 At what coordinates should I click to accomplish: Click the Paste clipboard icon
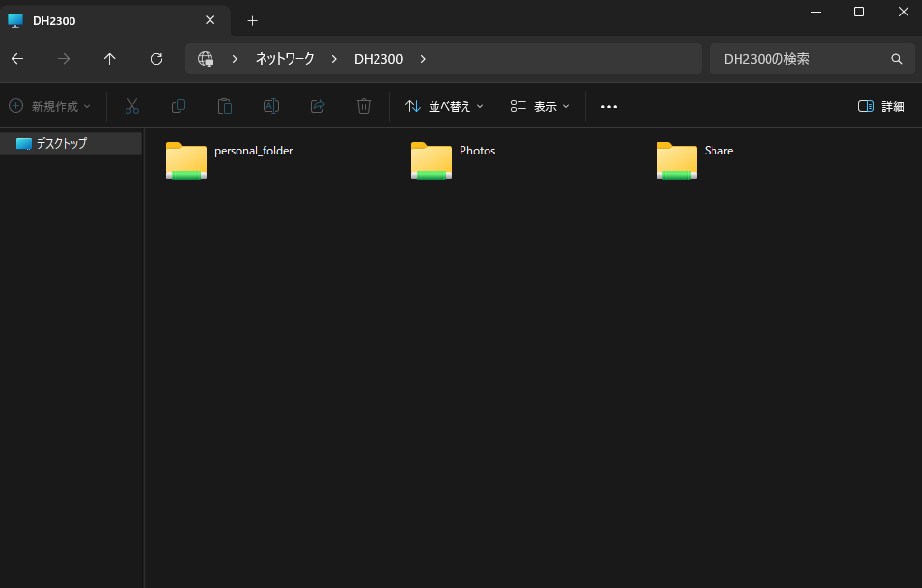click(x=225, y=106)
